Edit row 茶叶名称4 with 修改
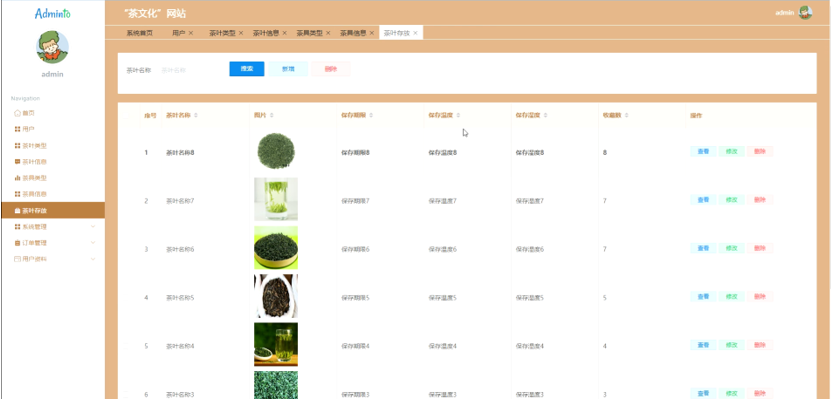The width and height of the screenshot is (831, 401). click(x=731, y=345)
